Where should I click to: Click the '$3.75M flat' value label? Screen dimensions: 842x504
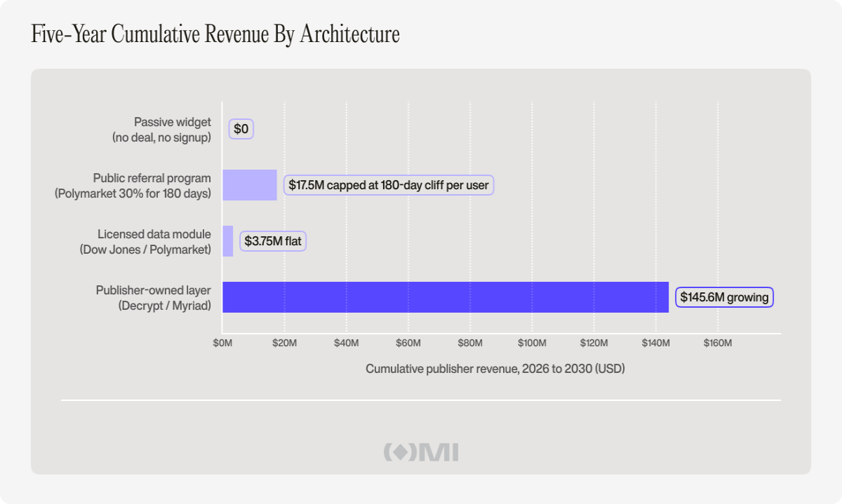pyautogui.click(x=273, y=241)
